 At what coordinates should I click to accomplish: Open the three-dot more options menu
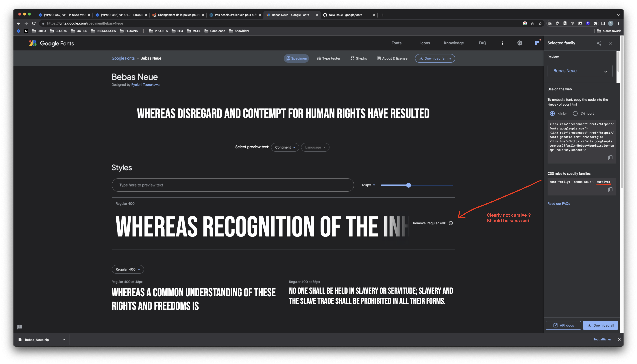coord(502,43)
